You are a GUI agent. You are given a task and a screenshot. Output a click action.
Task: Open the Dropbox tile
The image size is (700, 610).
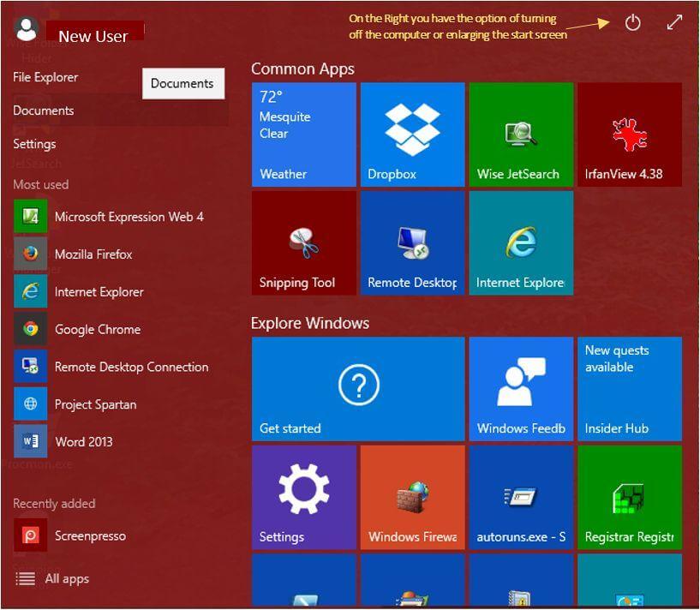pyautogui.click(x=412, y=135)
